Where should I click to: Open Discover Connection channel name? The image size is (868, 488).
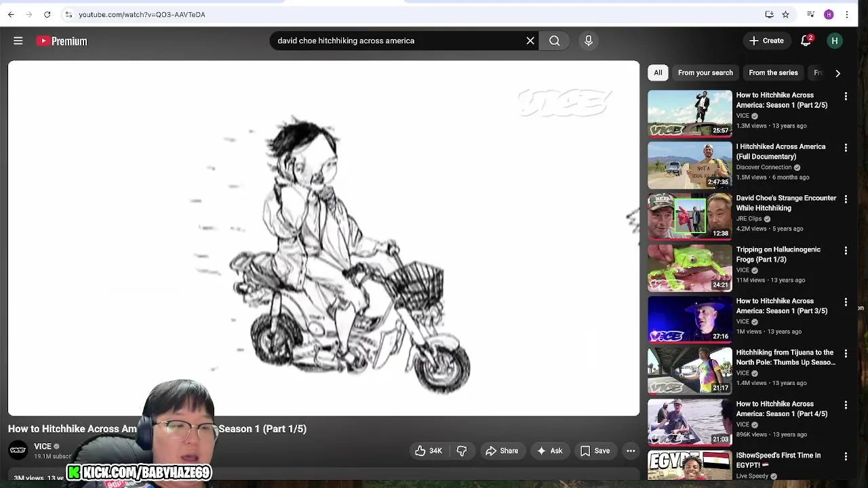tap(764, 167)
